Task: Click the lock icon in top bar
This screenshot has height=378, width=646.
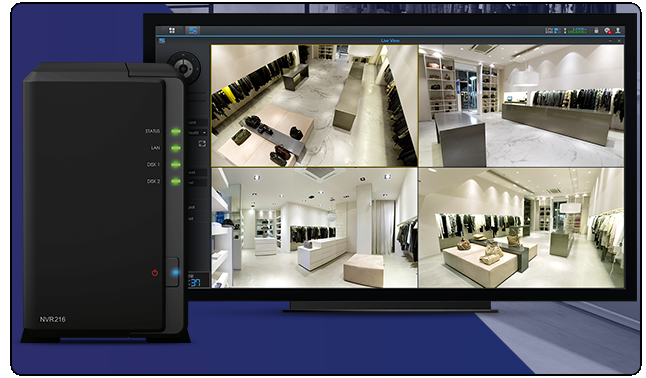Action: 596,31
